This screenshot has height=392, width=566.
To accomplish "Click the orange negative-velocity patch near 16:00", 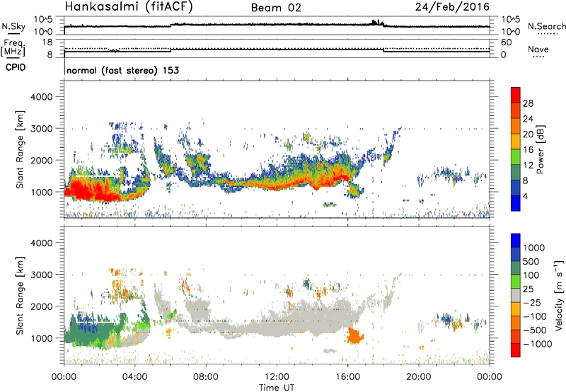I will click(355, 336).
